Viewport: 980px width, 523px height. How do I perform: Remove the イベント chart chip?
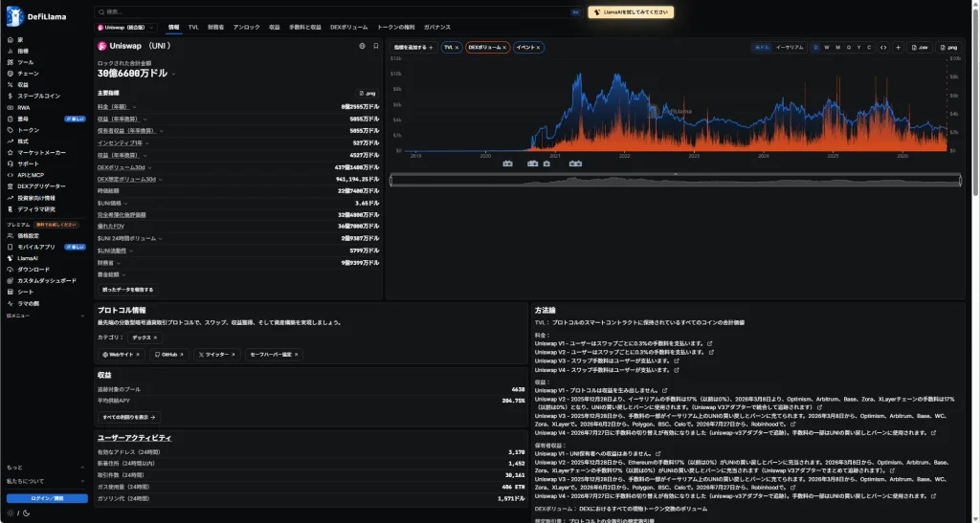pos(538,48)
